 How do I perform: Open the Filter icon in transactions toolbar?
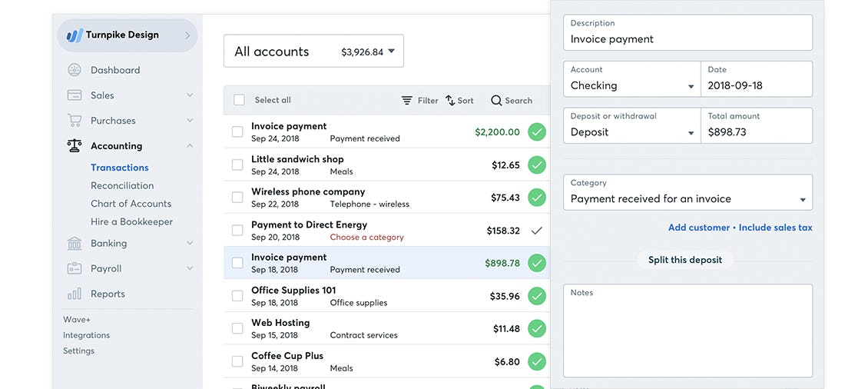pos(407,101)
